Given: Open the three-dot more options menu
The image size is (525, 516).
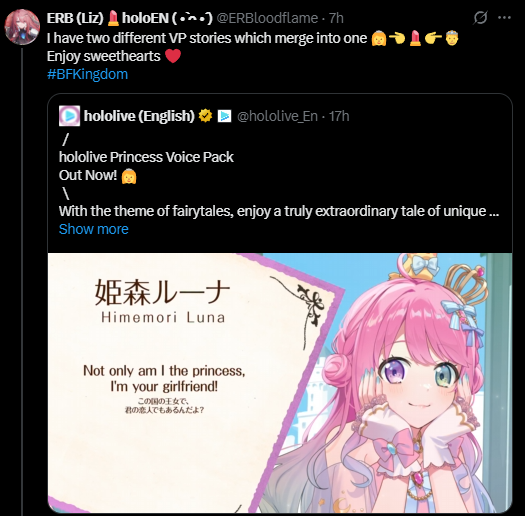Looking at the screenshot, I should pos(504,17).
